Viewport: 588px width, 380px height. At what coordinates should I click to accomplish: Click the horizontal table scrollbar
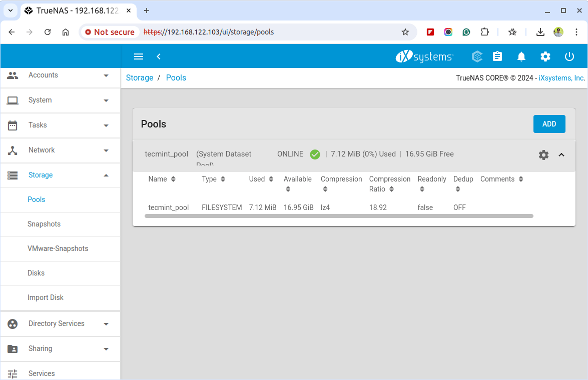point(339,216)
